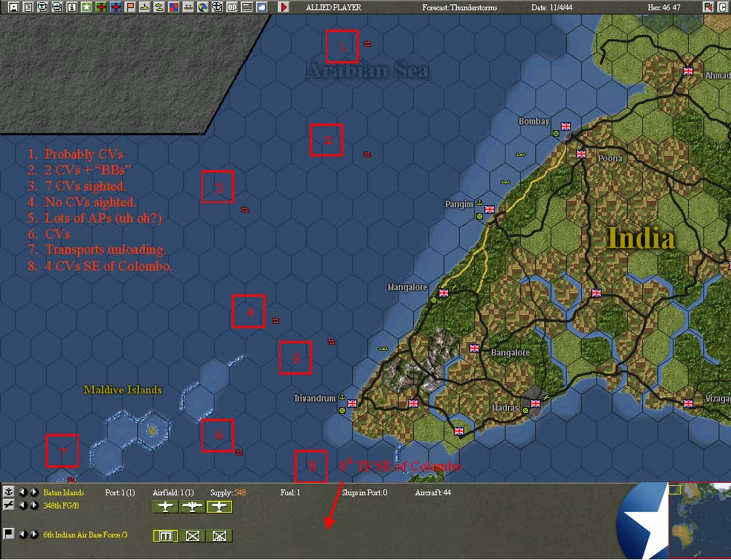Click the world minimap at bottom right

[699, 521]
